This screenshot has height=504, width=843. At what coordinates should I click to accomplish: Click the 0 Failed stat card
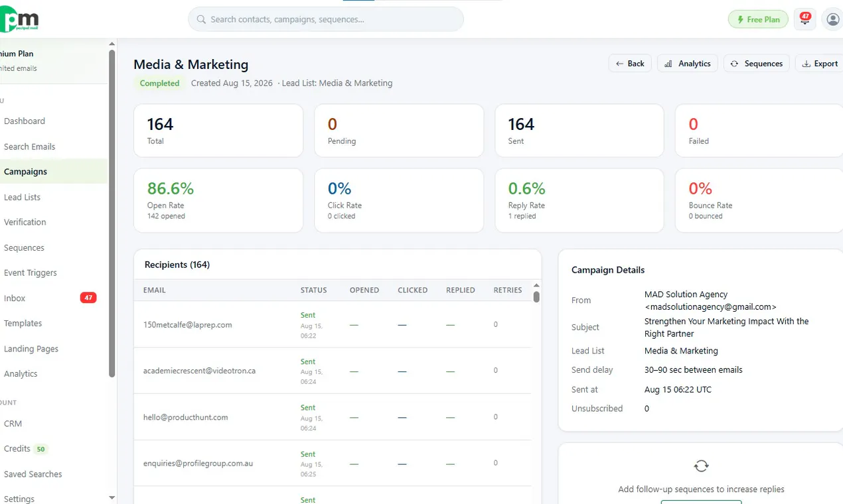tap(759, 131)
